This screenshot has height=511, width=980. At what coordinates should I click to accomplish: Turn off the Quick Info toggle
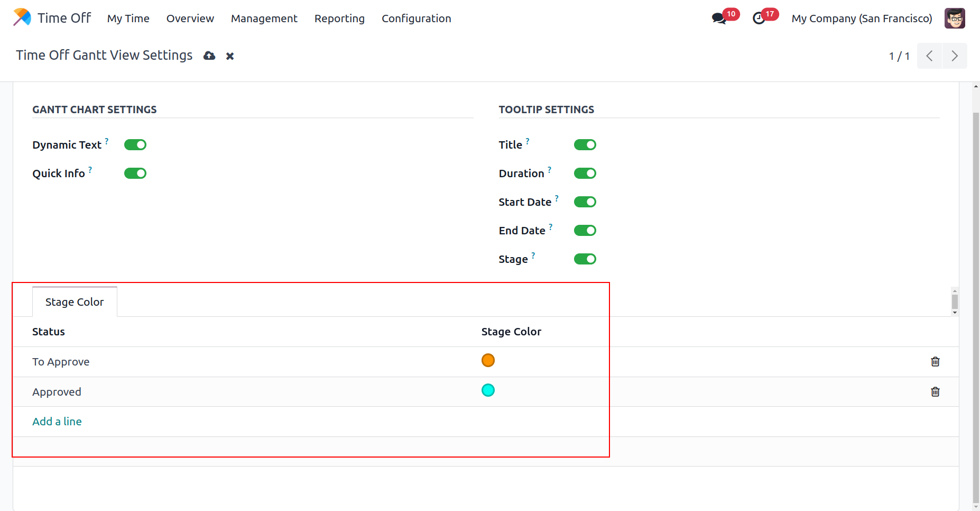point(135,174)
